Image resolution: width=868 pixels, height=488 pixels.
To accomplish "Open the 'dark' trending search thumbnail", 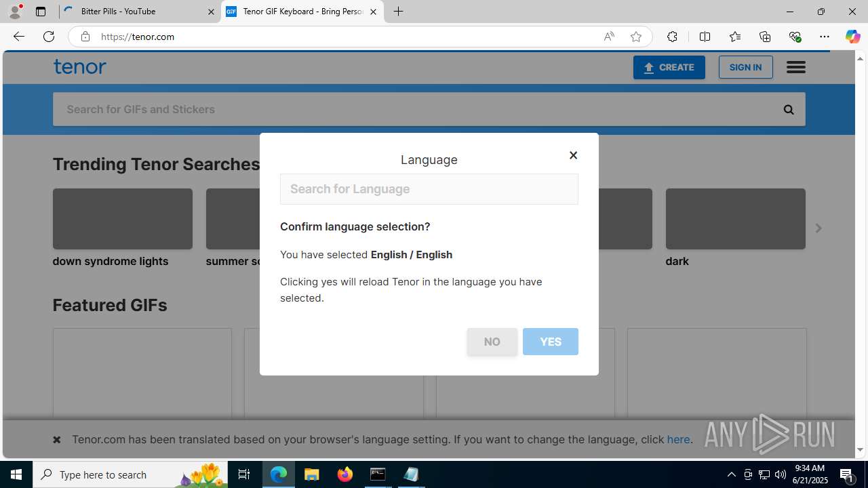I will [736, 219].
